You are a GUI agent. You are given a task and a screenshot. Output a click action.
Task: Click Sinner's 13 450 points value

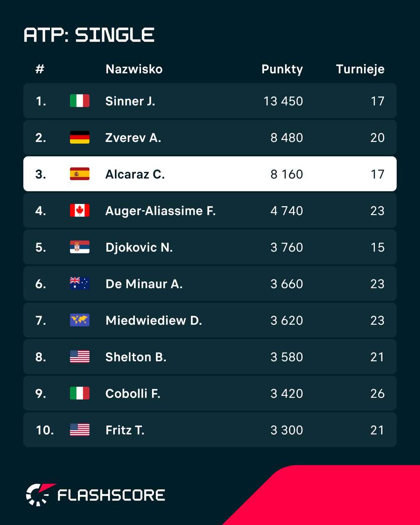click(x=283, y=101)
